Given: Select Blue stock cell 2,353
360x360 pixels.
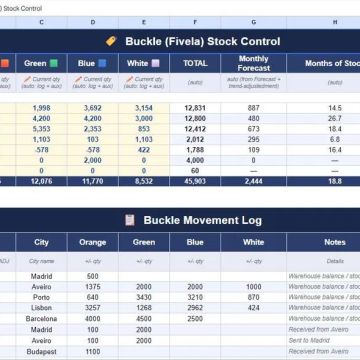Looking at the screenshot, I should click(x=93, y=129).
